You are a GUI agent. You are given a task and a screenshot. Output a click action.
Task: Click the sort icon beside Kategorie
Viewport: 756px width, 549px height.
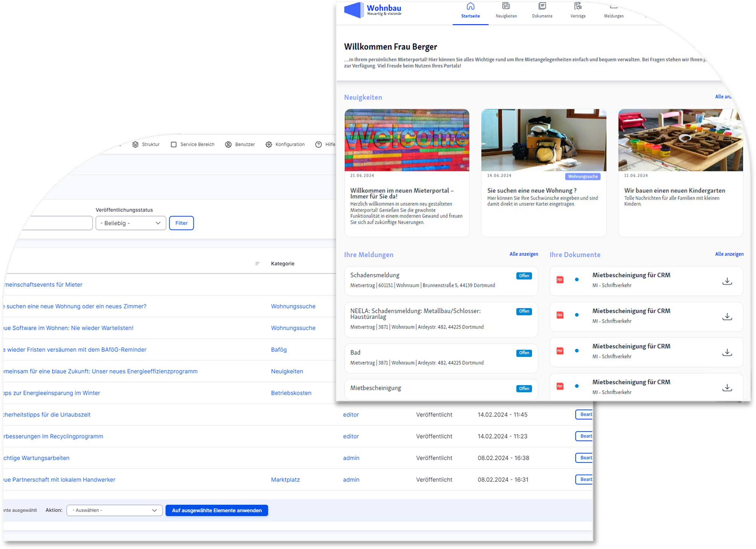click(x=257, y=264)
